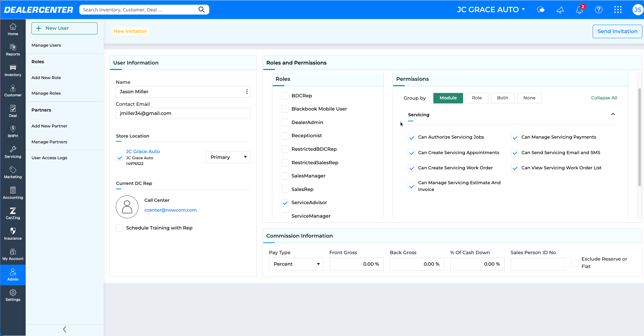The height and width of the screenshot is (336, 644).
Task: Open the apps grid icon
Action: pyautogui.click(x=618, y=10)
